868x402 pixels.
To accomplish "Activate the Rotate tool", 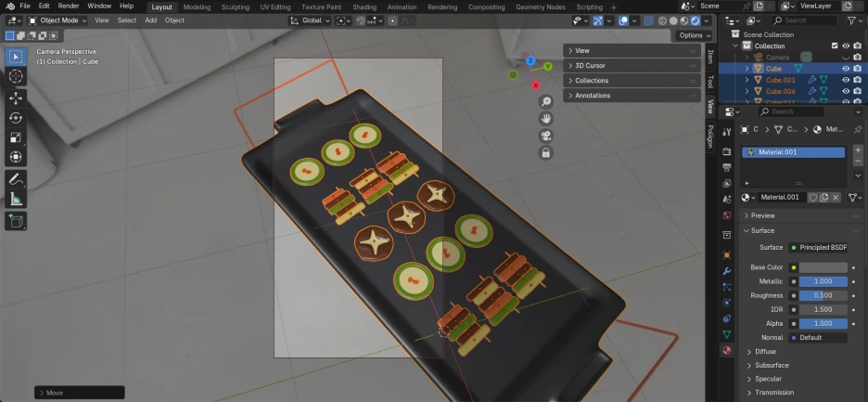I will [16, 118].
